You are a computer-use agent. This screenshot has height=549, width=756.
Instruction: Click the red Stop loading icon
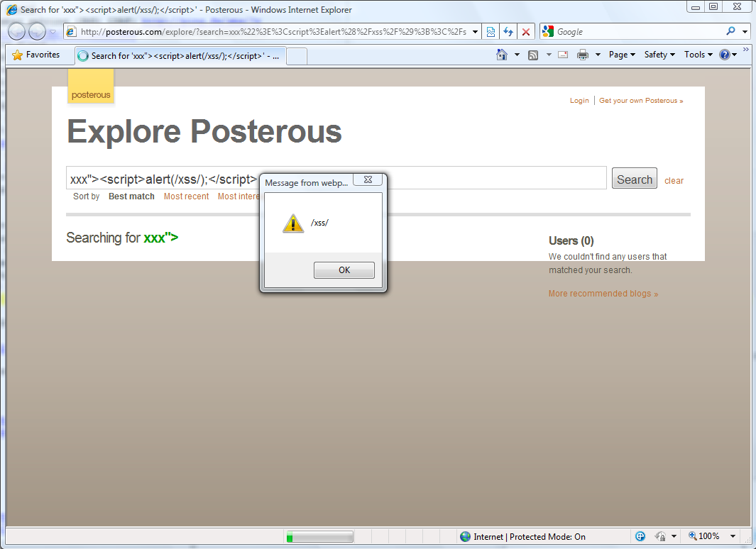tap(526, 32)
